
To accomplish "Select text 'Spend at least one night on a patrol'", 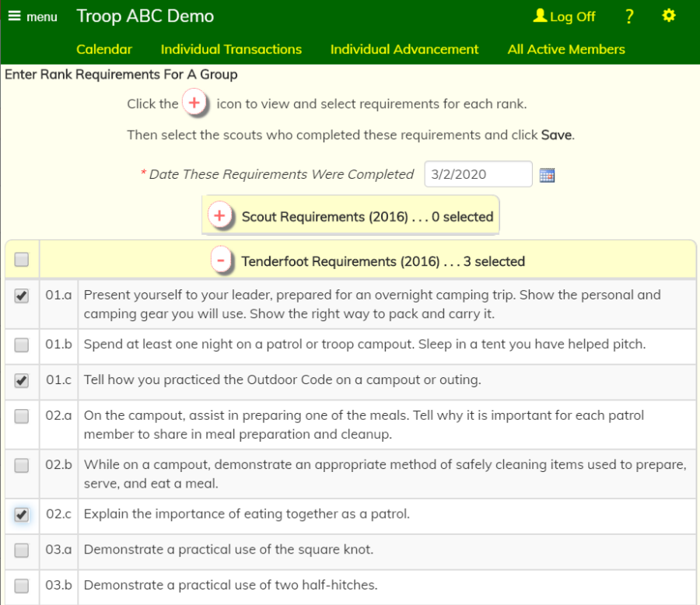I will [194, 344].
